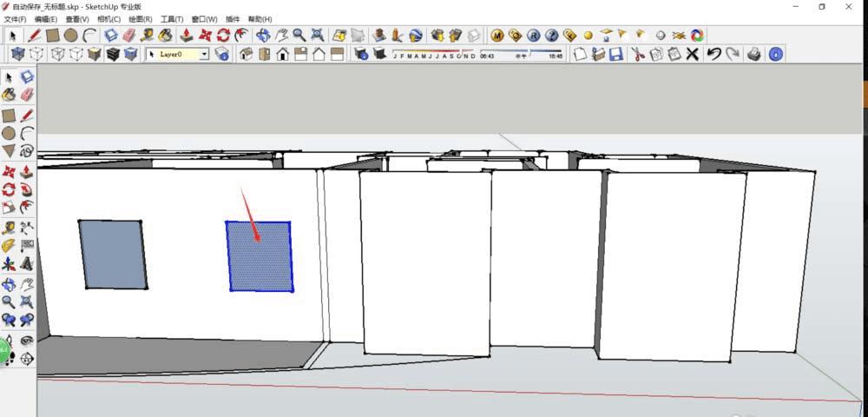Click the Save floppy disk icon
Viewport: 868px width, 417px height.
point(616,54)
